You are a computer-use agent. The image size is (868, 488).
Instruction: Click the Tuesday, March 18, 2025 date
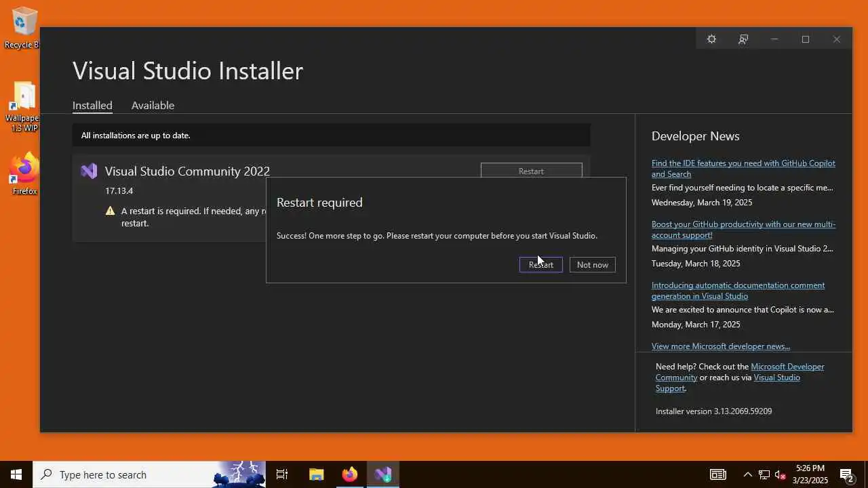[696, 263]
